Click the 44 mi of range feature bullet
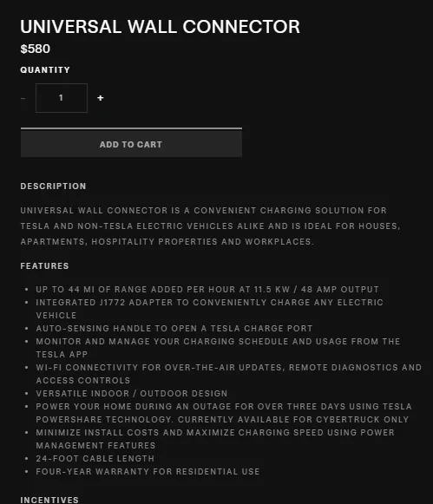433x504 pixels. 207,289
